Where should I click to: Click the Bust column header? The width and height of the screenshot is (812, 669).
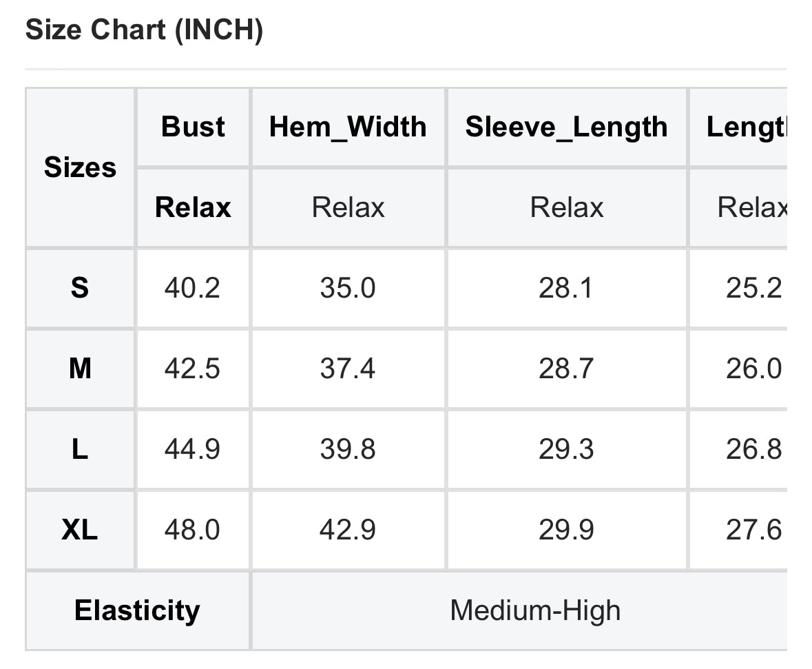click(x=193, y=127)
